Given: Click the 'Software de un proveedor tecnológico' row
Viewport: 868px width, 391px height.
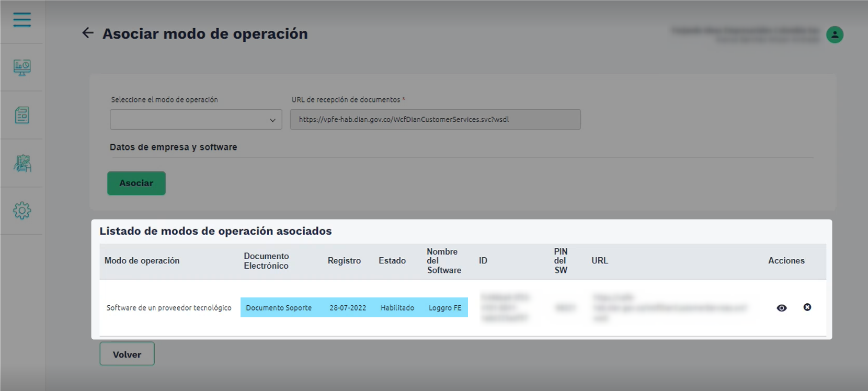Looking at the screenshot, I should (x=169, y=308).
